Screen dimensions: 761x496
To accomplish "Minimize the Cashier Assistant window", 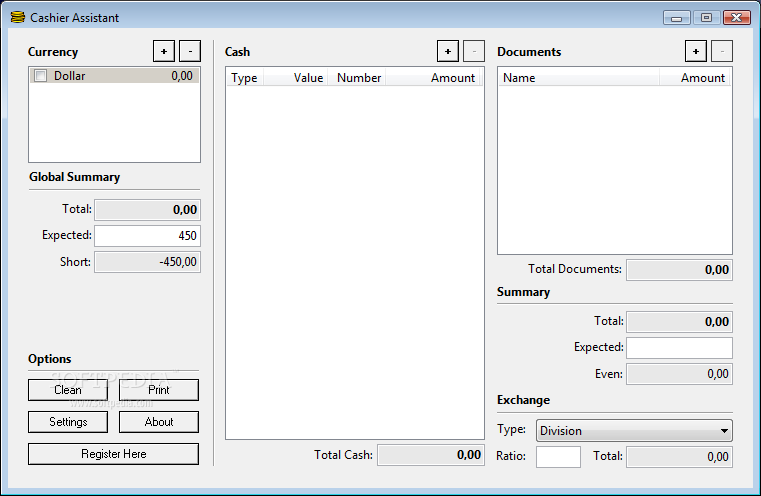I will point(677,18).
